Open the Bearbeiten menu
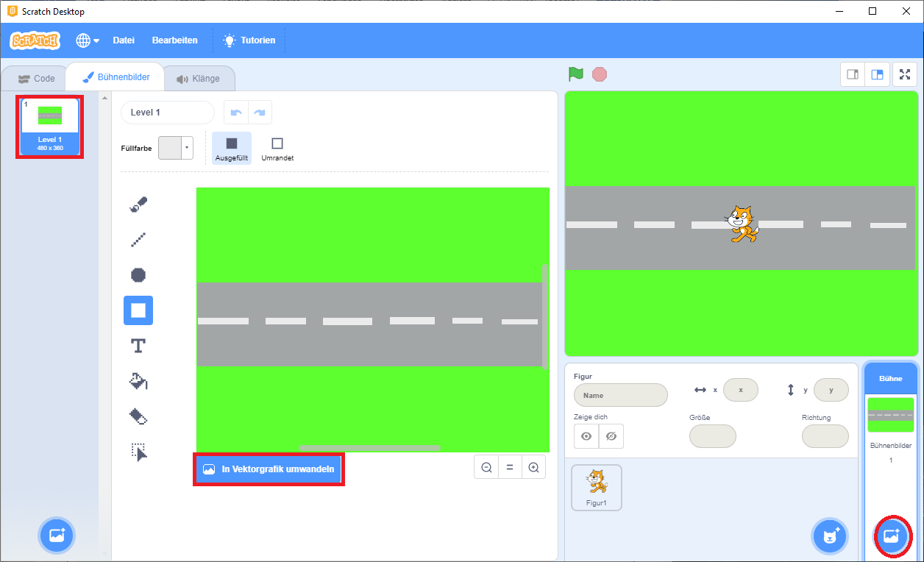Viewport: 924px width, 562px height. (174, 40)
